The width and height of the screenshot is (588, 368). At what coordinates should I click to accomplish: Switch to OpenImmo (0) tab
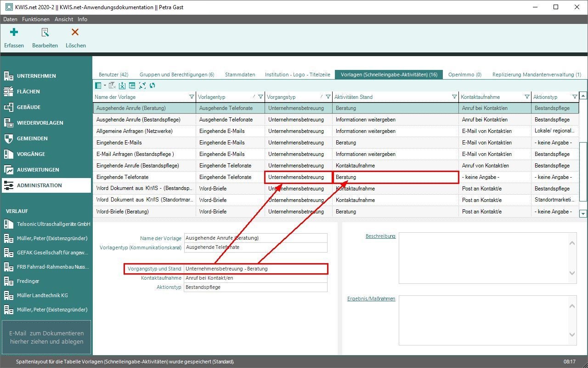point(465,75)
